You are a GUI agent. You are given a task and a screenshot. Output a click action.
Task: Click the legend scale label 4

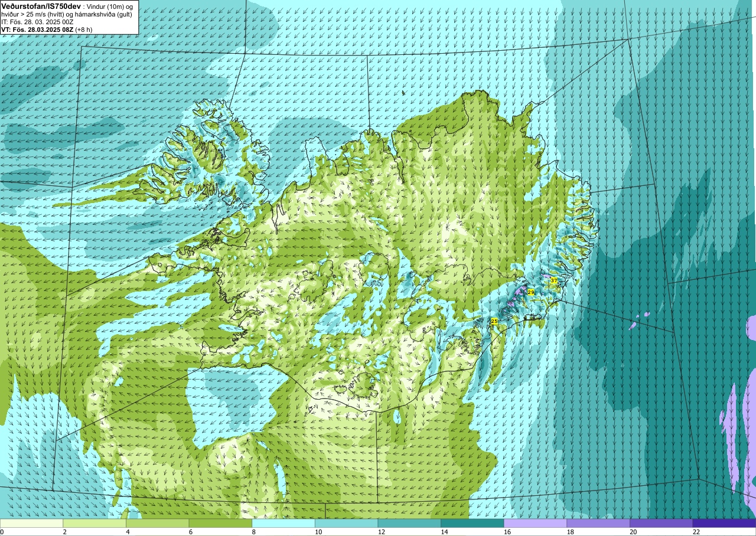128,532
